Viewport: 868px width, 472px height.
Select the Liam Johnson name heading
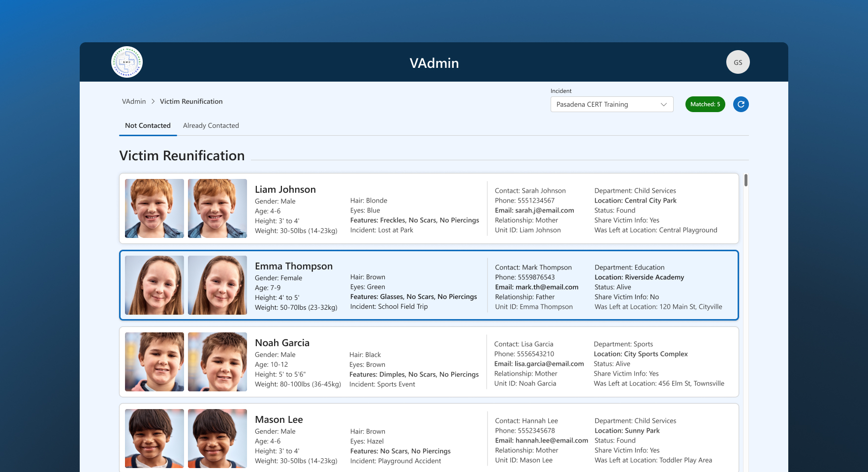tap(285, 189)
